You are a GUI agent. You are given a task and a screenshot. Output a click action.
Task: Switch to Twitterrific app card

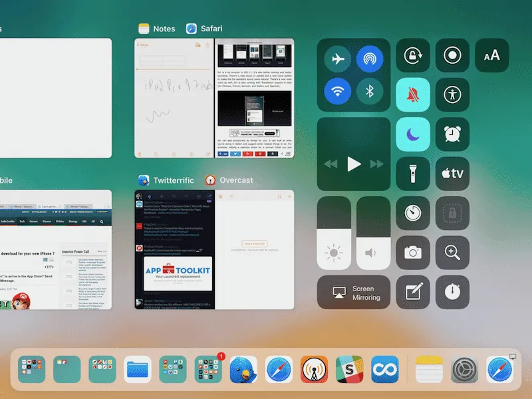[x=174, y=249]
